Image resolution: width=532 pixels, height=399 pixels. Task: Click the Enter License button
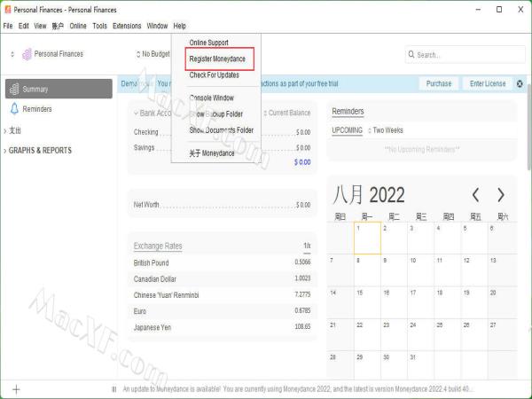[x=488, y=83]
